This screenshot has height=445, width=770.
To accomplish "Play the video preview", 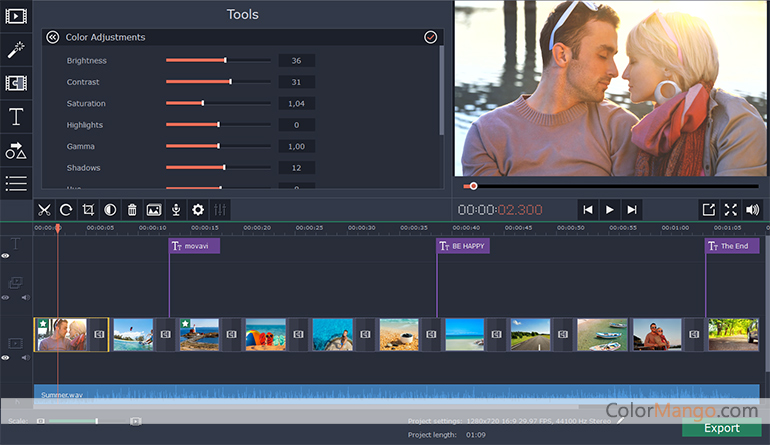I will [609, 209].
